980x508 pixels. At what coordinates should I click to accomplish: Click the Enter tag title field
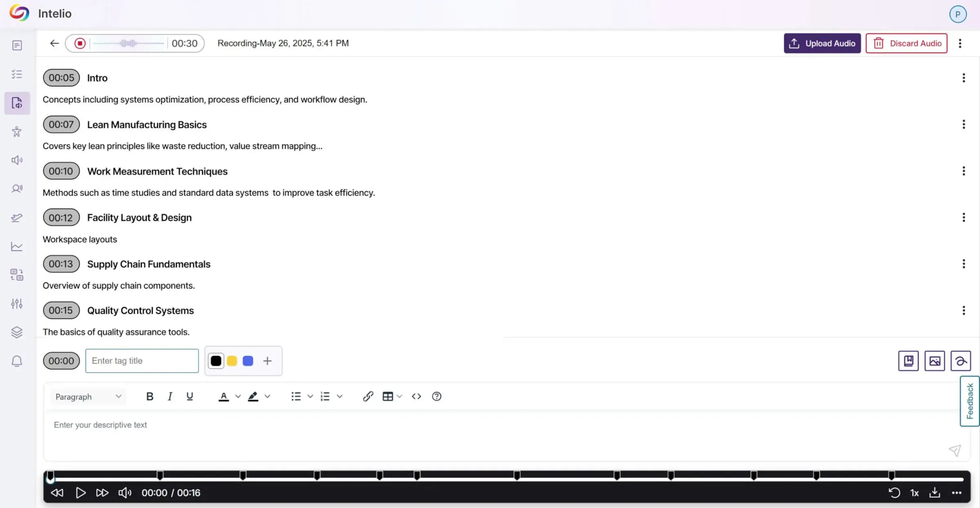click(142, 361)
